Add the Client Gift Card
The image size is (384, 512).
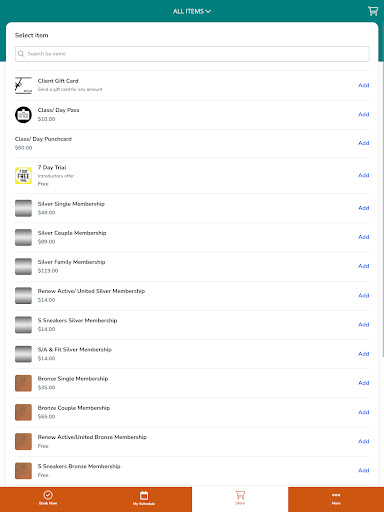click(363, 85)
